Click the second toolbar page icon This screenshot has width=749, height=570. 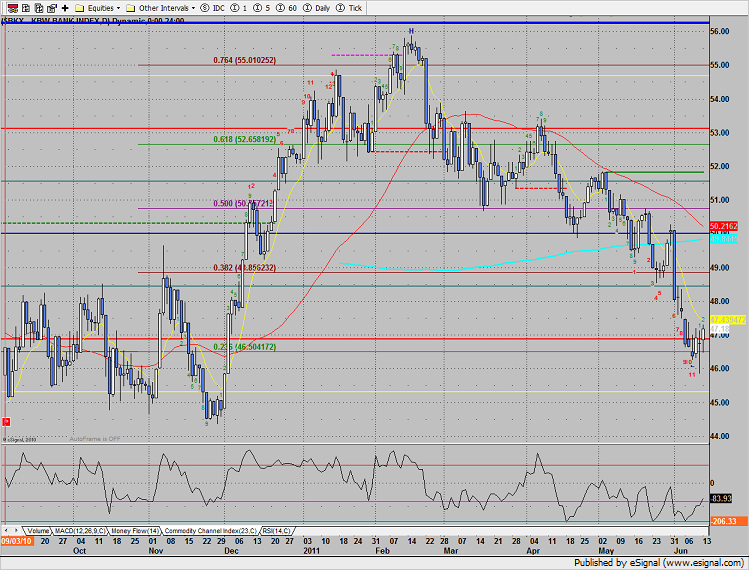coord(26,8)
